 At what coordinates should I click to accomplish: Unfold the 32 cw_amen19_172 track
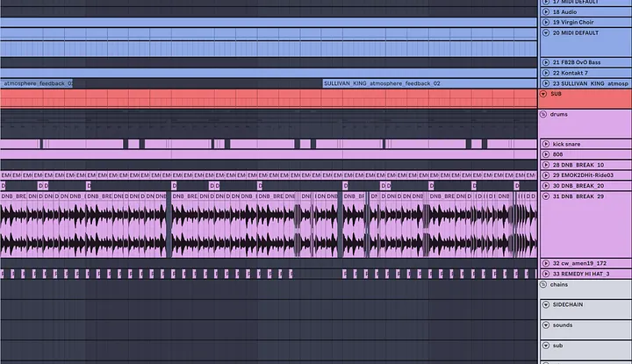click(x=546, y=263)
